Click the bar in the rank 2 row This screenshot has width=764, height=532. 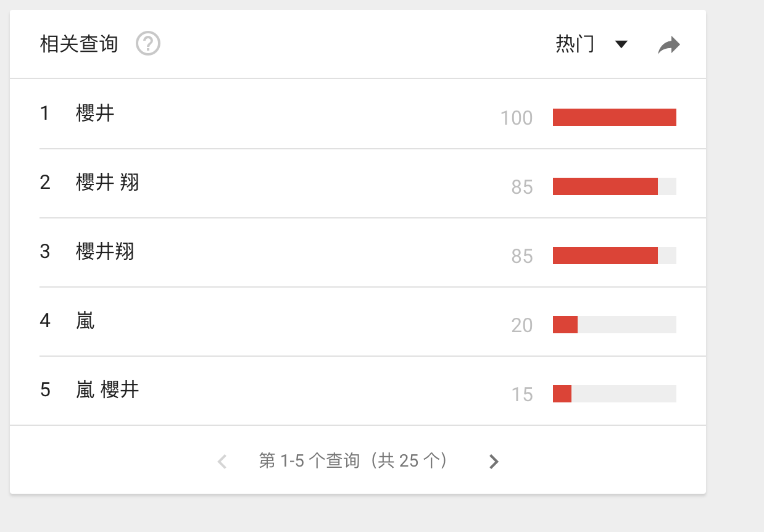pos(605,186)
